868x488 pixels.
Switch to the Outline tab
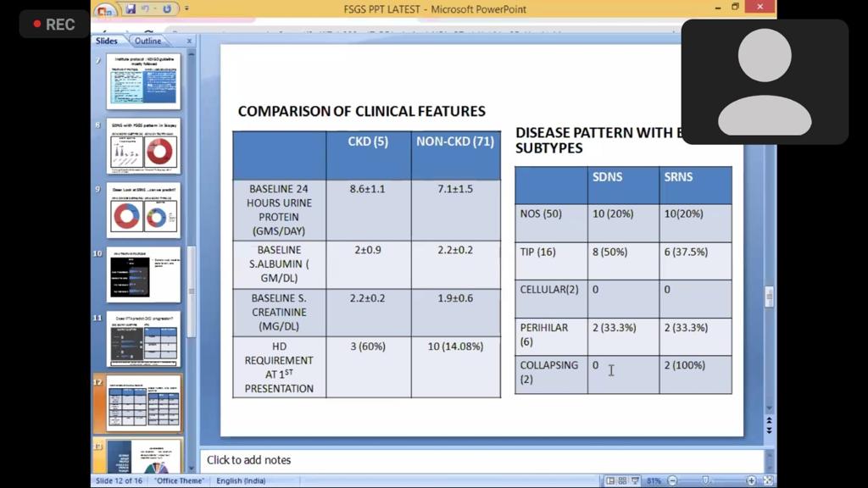pos(147,41)
